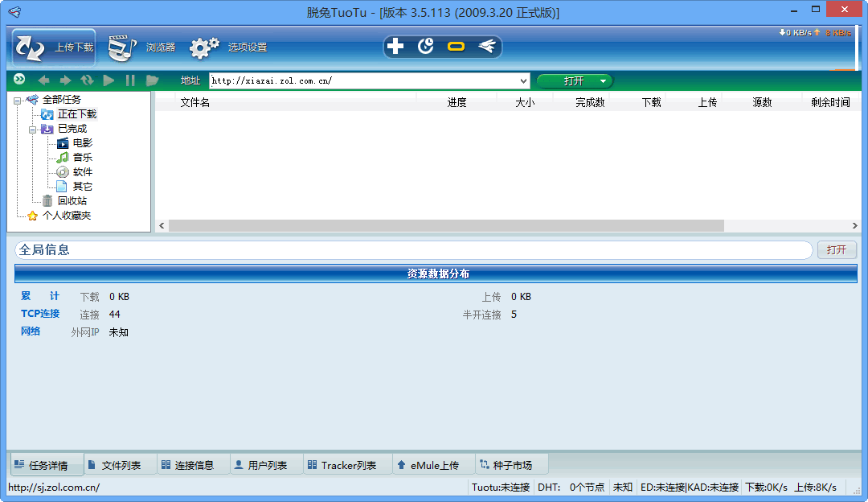Click the forward arrow icon on the green bar
868x502 pixels.
[x=65, y=80]
